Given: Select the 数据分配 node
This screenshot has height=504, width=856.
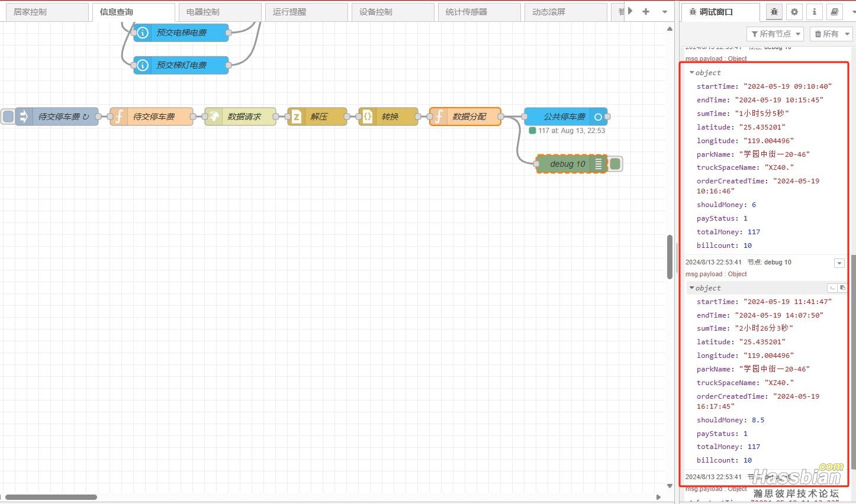Looking at the screenshot, I should (x=465, y=117).
